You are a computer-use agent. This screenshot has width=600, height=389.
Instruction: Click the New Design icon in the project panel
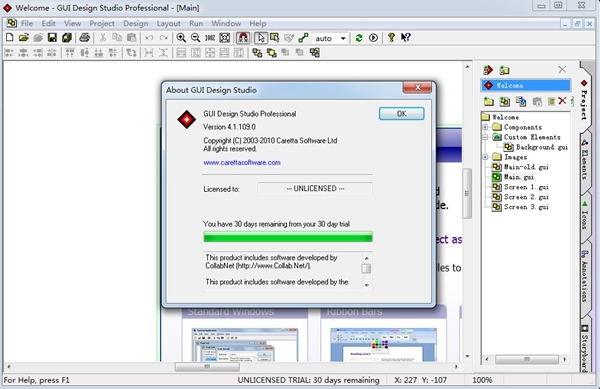[505, 101]
